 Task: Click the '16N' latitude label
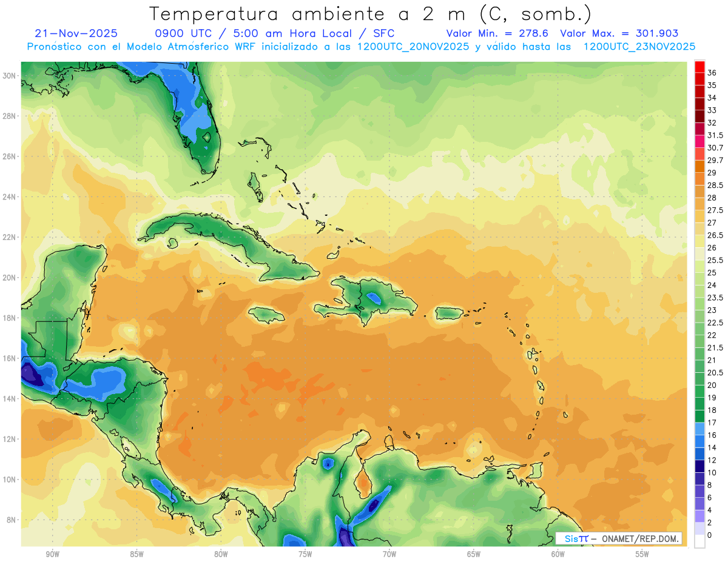(x=10, y=358)
